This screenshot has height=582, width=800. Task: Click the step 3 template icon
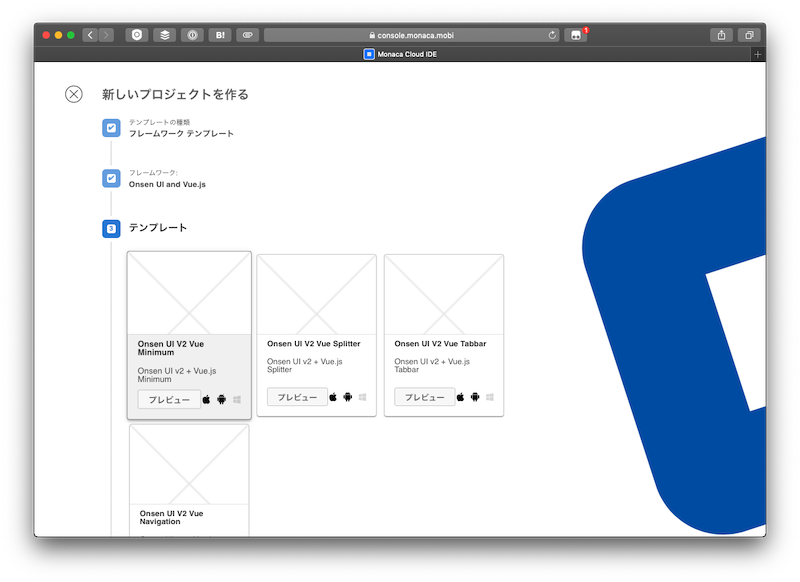111,229
